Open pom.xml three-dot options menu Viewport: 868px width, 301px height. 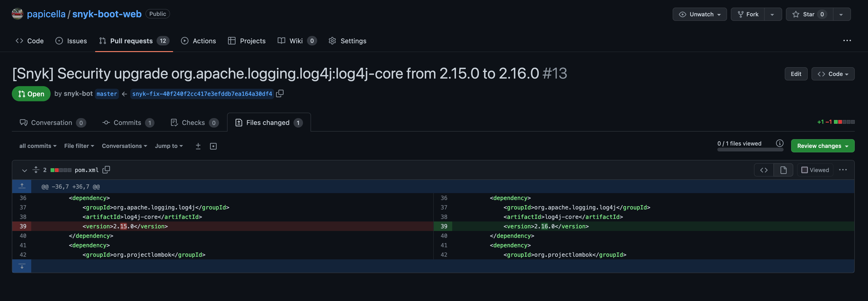pyautogui.click(x=842, y=170)
